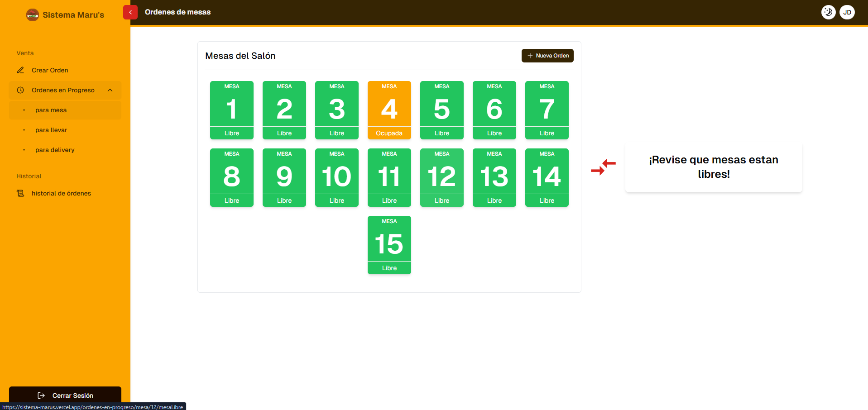Open Crear Orden menu item
This screenshot has width=868, height=410.
tap(65, 70)
